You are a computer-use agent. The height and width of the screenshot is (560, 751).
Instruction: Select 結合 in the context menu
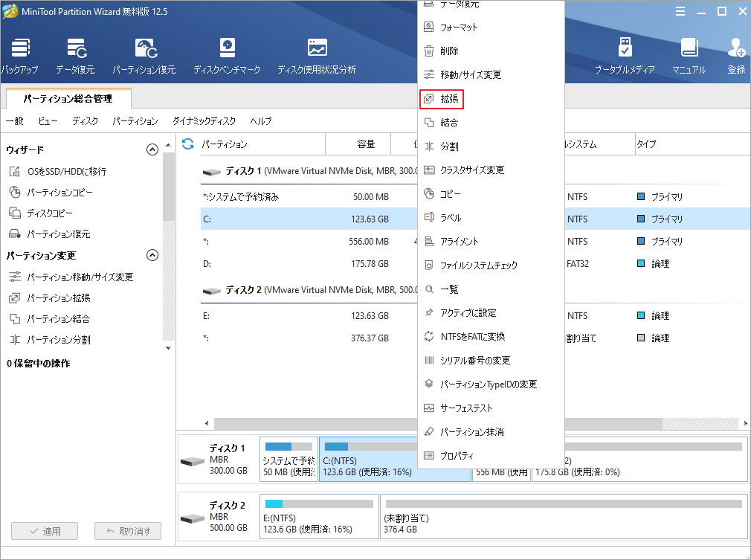click(x=491, y=123)
